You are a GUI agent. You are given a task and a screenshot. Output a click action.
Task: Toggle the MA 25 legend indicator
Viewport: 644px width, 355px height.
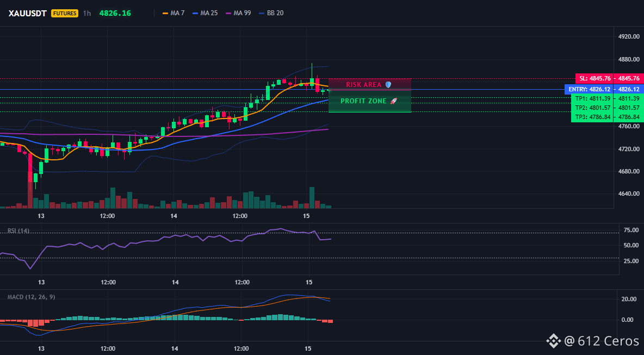[205, 13]
